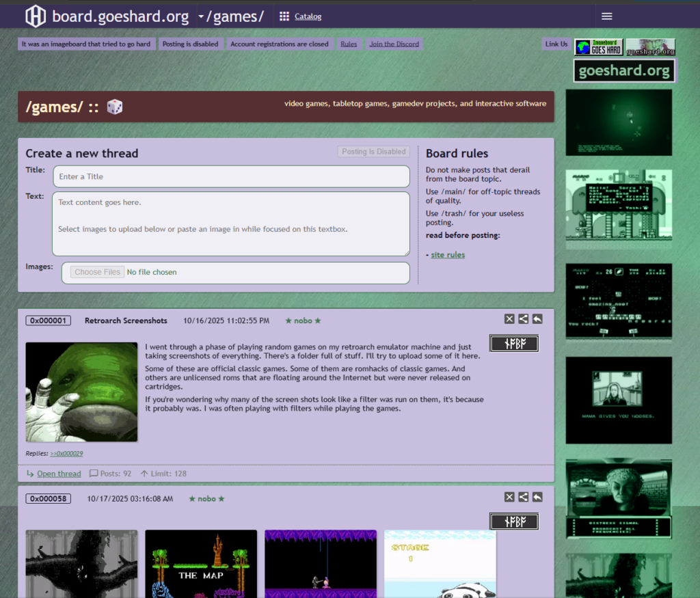700x598 pixels.
Task: Open the Rules link in top bar
Action: click(349, 44)
